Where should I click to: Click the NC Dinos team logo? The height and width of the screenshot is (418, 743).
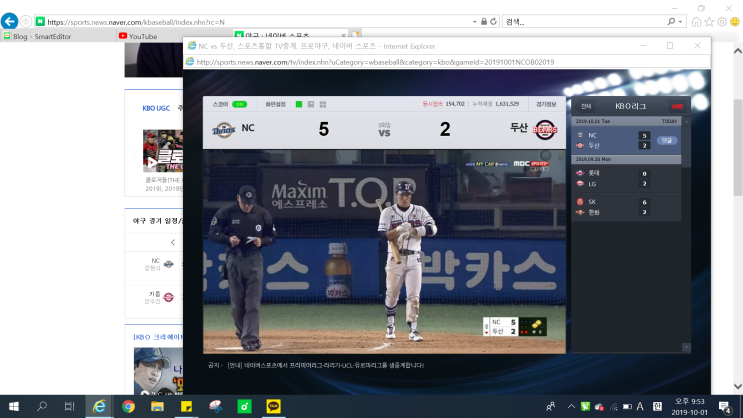click(223, 129)
